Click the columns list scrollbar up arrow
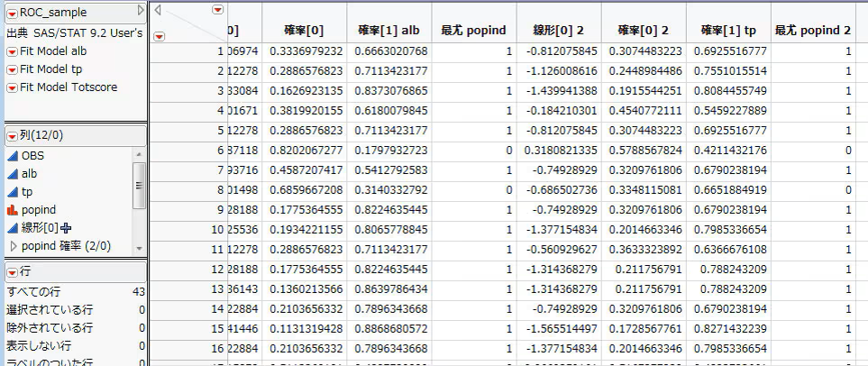 click(139, 154)
